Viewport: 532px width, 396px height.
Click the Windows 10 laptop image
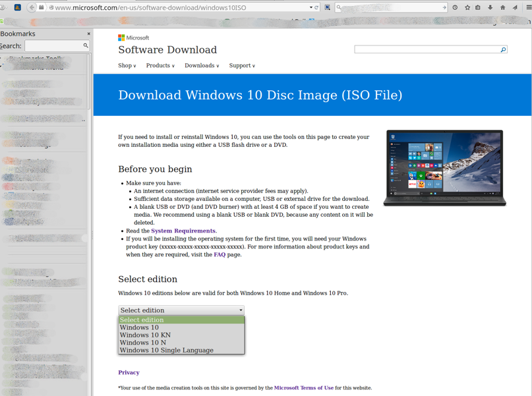(x=445, y=168)
